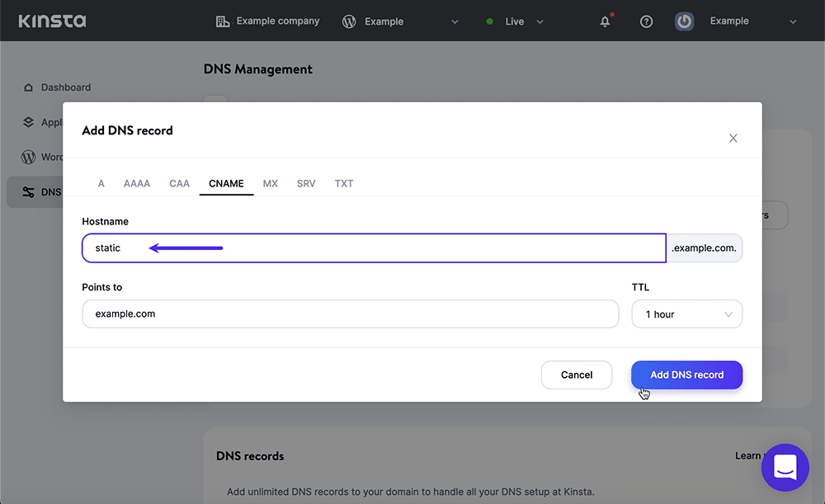This screenshot has height=504, width=825.
Task: Click the Kinsta logo
Action: (51, 21)
